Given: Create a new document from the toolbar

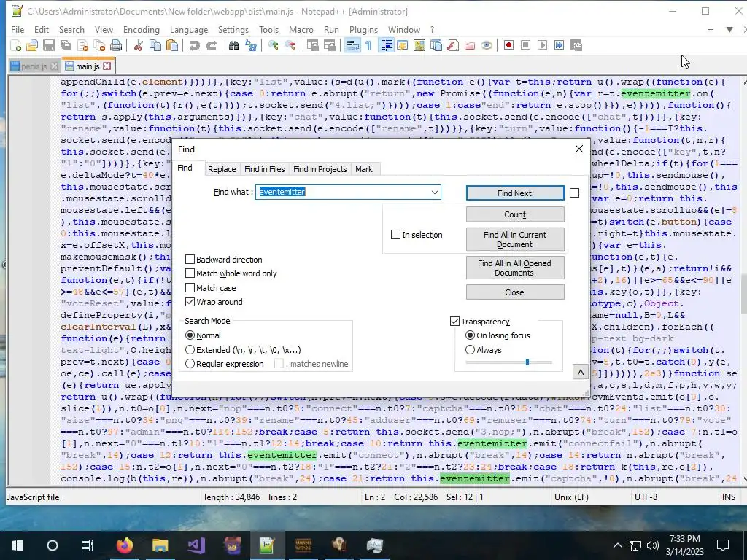Looking at the screenshot, I should [x=15, y=45].
